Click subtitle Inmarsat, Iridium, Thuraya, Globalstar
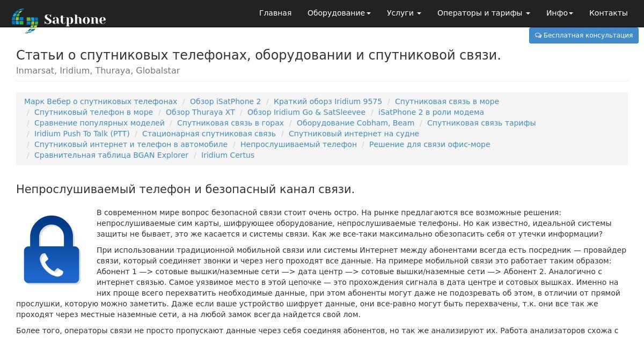This screenshot has width=644, height=338. pyautogui.click(x=98, y=71)
